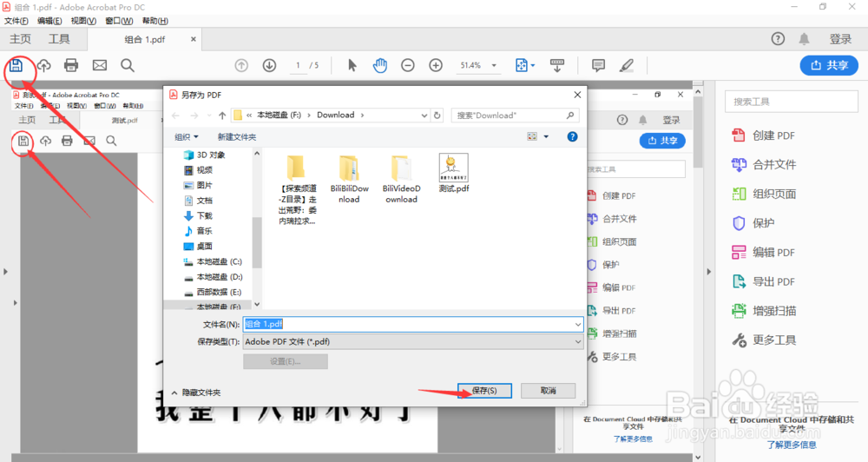Click the 取消 button
The height and width of the screenshot is (462, 868).
(548, 391)
